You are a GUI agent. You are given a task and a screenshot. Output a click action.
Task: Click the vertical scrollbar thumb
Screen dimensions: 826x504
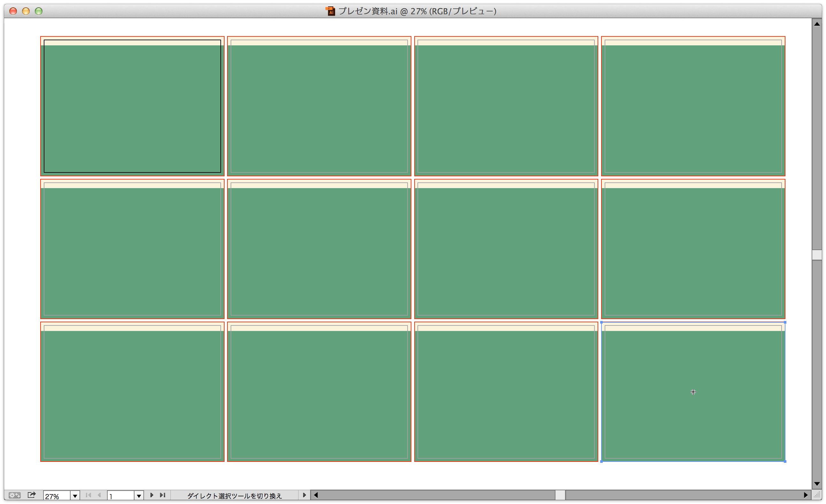[x=817, y=255]
